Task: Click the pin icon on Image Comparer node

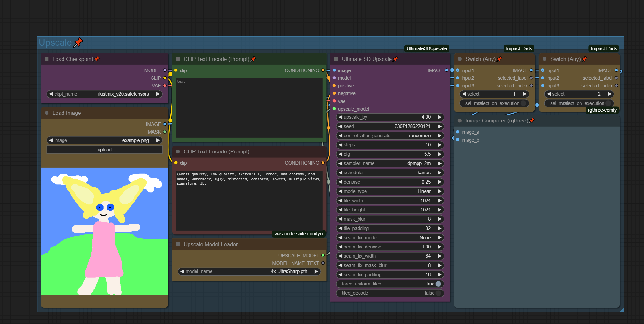Action: pyautogui.click(x=532, y=121)
